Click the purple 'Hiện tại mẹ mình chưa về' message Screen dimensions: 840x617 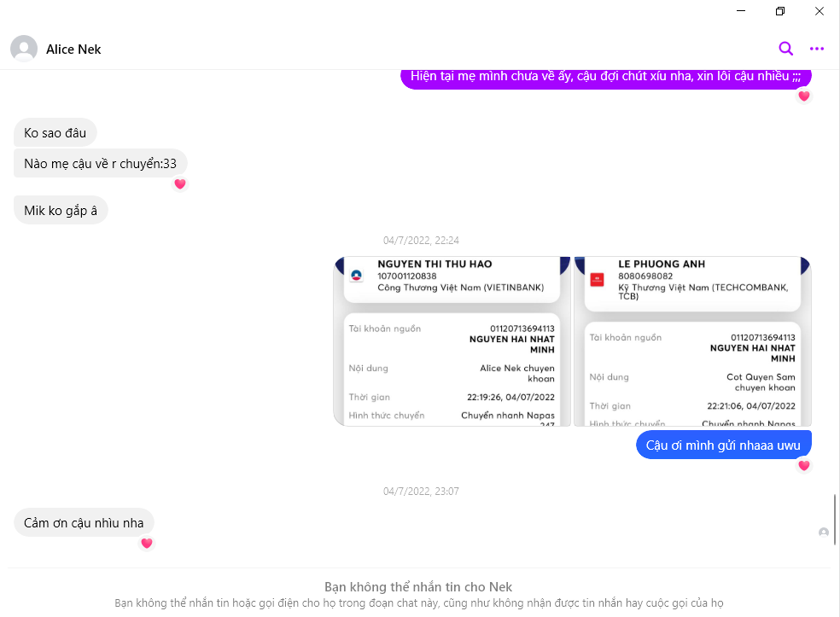605,77
